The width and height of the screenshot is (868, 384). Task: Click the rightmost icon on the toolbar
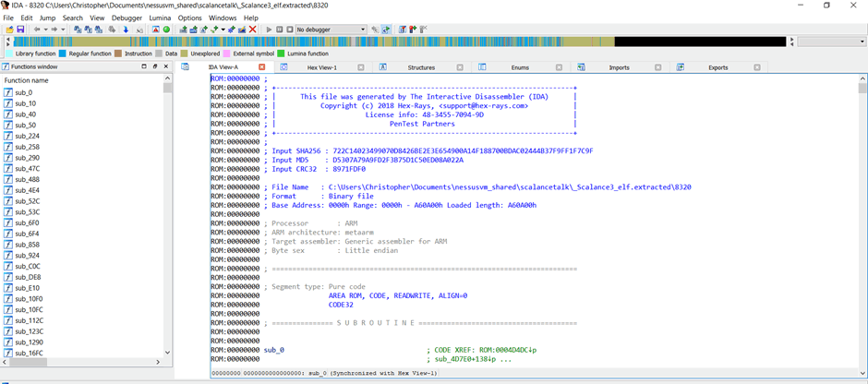click(x=424, y=30)
